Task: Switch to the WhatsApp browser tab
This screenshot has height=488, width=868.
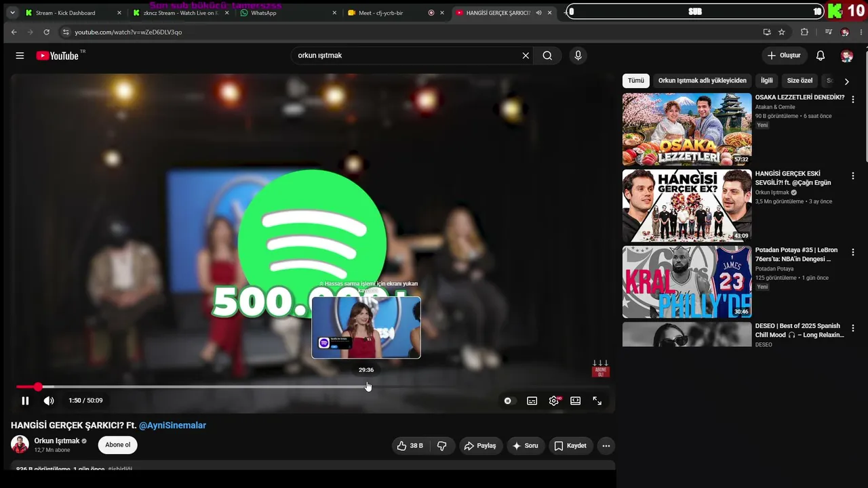Action: 288,13
